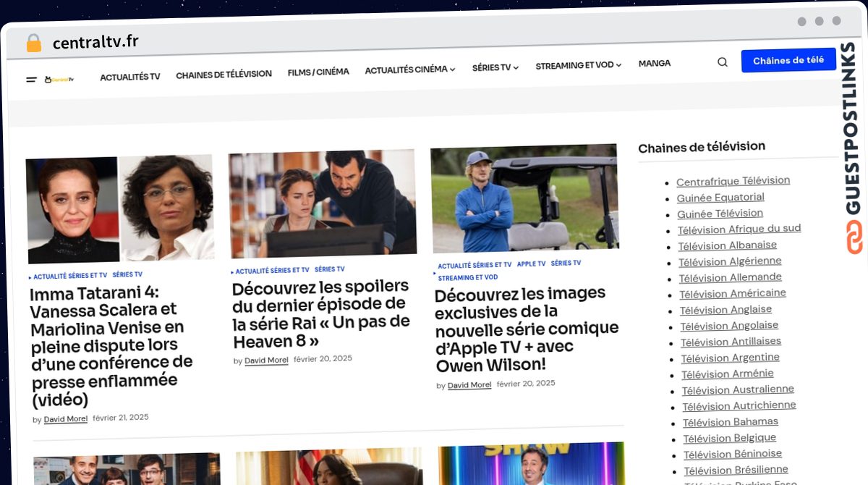Open Télévision Béninoise link
Viewport: 868px width, 485px height.
point(733,455)
